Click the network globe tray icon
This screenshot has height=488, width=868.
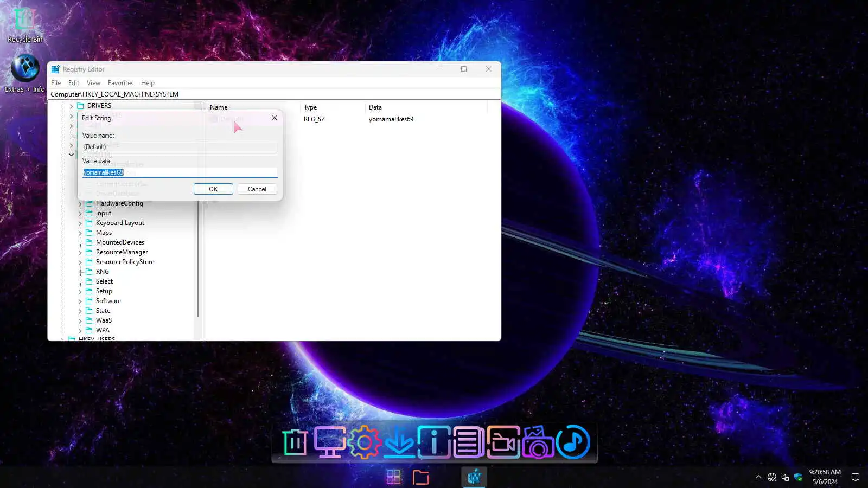(x=772, y=477)
